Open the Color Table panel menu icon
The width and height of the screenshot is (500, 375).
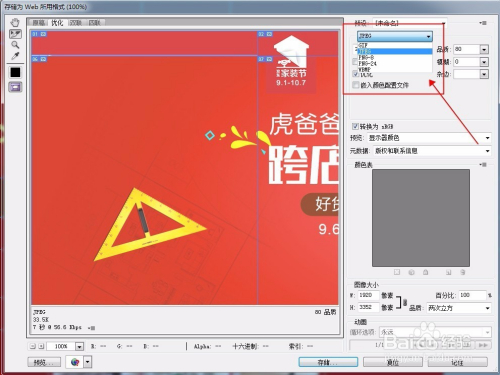click(x=483, y=164)
